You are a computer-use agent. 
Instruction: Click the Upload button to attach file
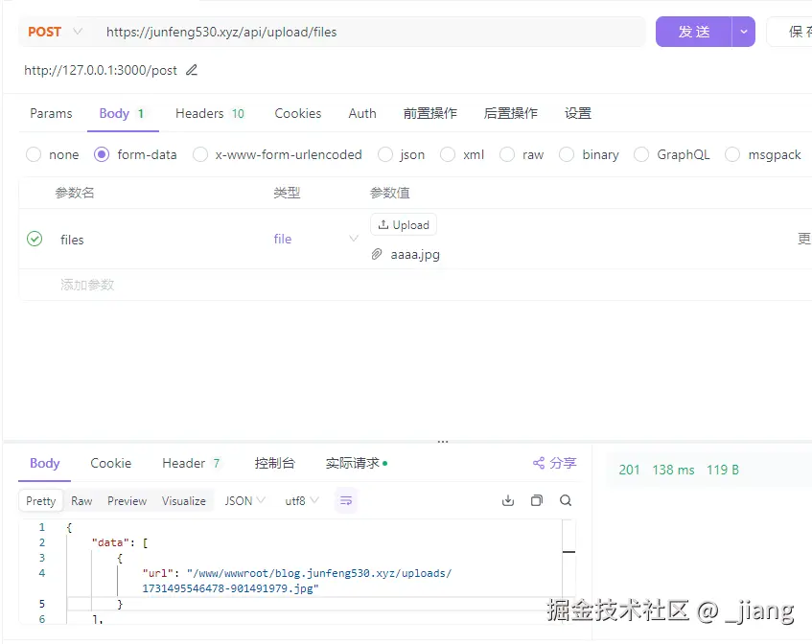[403, 224]
